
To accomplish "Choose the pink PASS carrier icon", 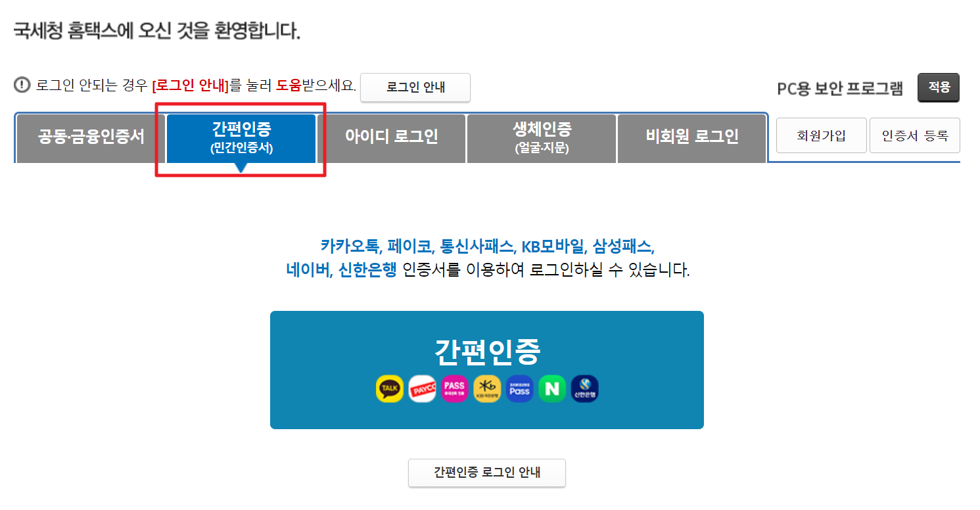I will pos(454,389).
